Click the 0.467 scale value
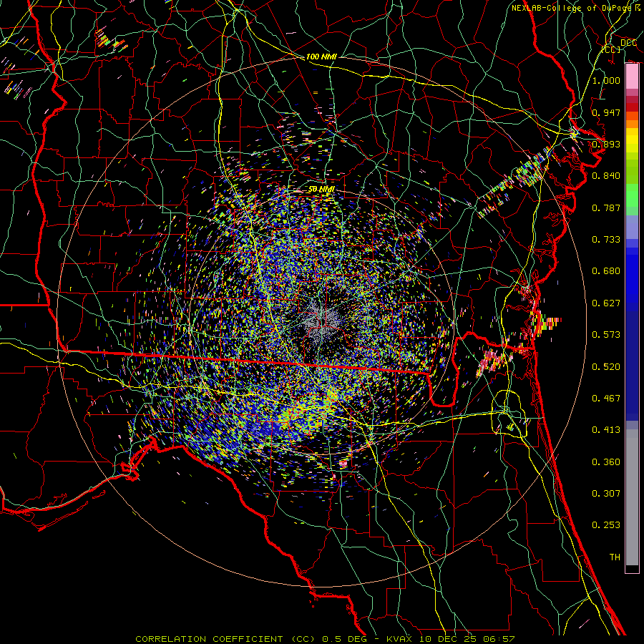Screen dimensions: 644x644 (606, 399)
